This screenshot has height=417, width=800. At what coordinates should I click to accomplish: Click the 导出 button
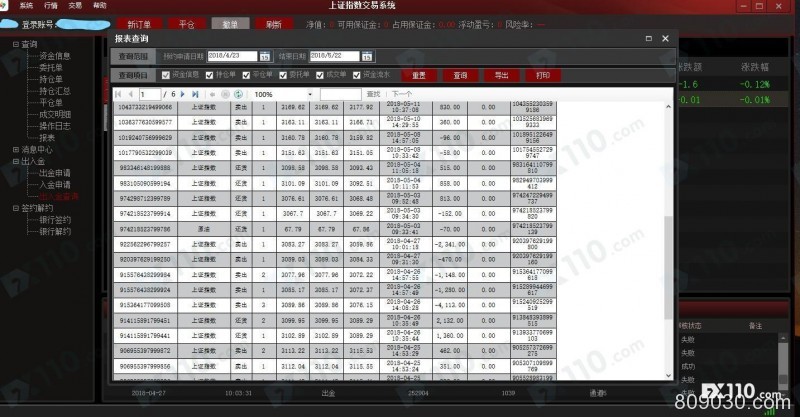pos(502,76)
